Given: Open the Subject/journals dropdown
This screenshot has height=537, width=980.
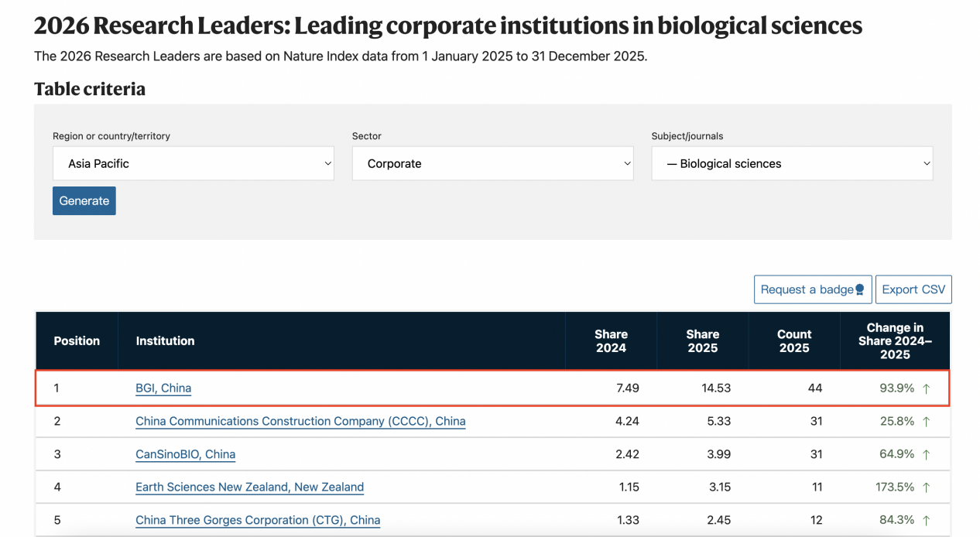Looking at the screenshot, I should point(792,163).
